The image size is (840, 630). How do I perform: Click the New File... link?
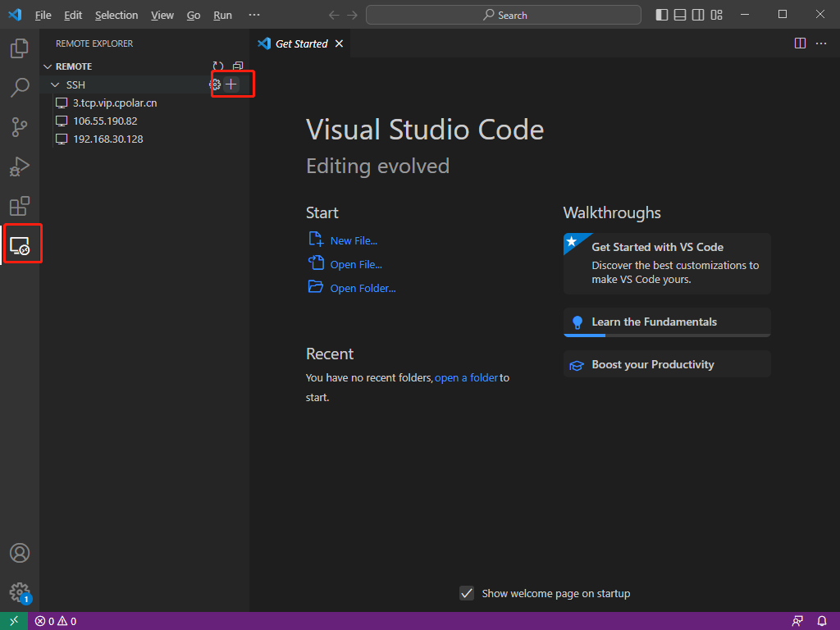point(354,240)
